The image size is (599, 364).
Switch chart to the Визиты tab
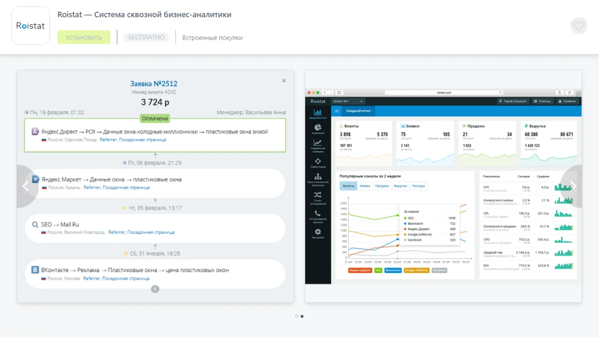pos(348,186)
